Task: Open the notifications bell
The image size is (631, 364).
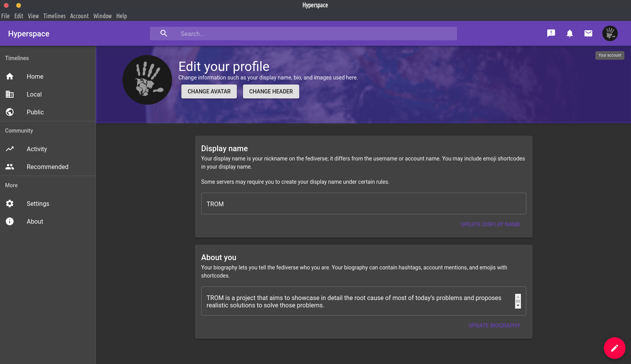Action: point(569,33)
